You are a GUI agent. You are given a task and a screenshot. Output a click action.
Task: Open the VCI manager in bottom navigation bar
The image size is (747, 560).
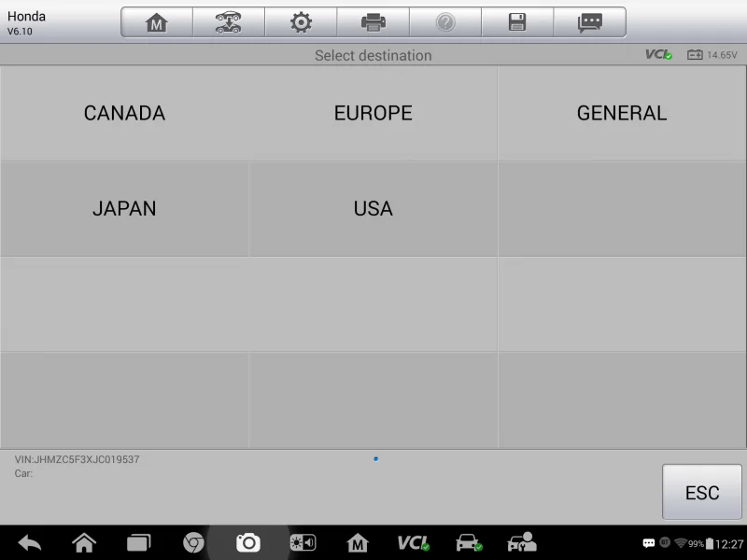coord(413,542)
